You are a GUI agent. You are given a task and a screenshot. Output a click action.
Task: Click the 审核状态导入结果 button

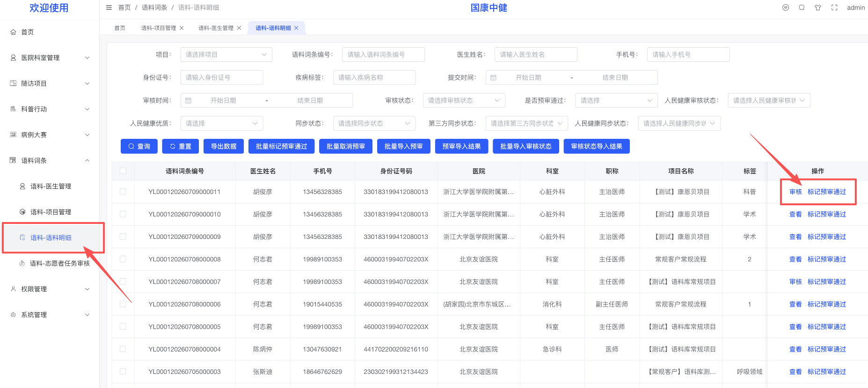597,146
